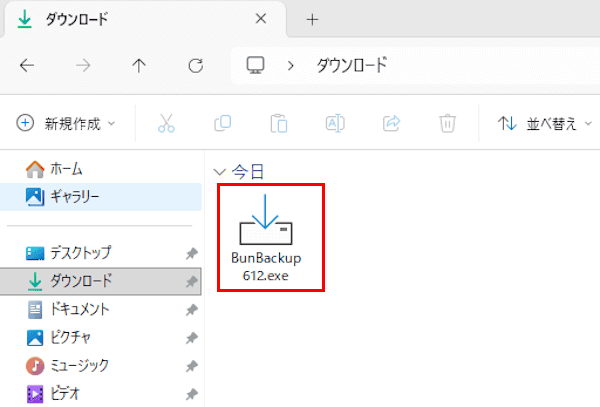
Task: Select the ダウンロード window tab
Action: tap(145, 19)
